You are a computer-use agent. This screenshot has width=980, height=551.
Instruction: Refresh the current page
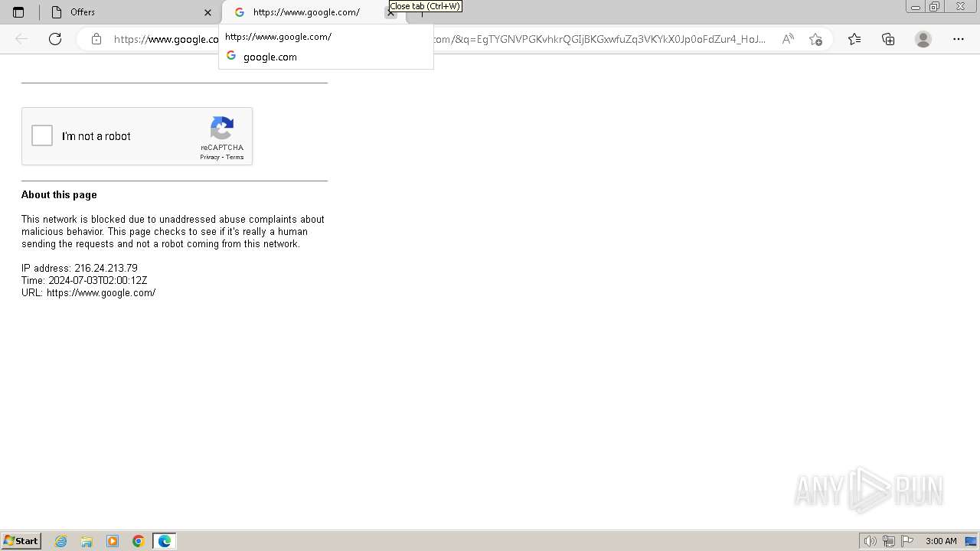55,39
